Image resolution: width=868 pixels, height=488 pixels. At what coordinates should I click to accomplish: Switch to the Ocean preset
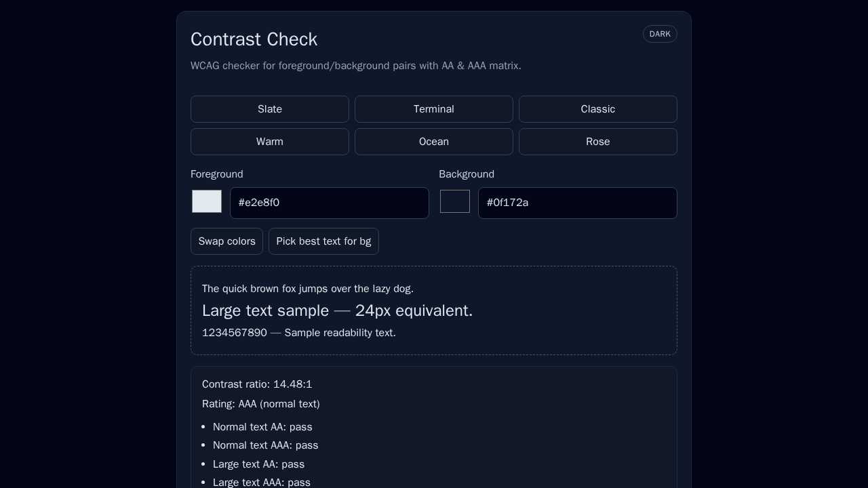point(433,142)
